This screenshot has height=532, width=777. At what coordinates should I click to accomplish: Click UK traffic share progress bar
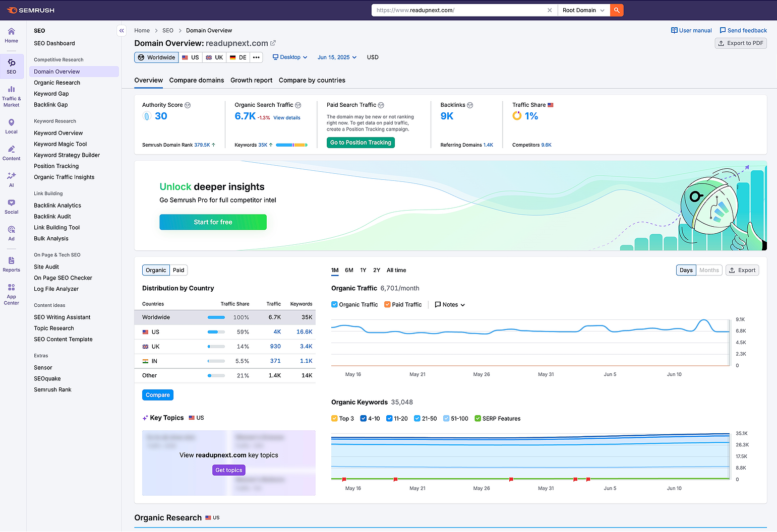pyautogui.click(x=216, y=347)
